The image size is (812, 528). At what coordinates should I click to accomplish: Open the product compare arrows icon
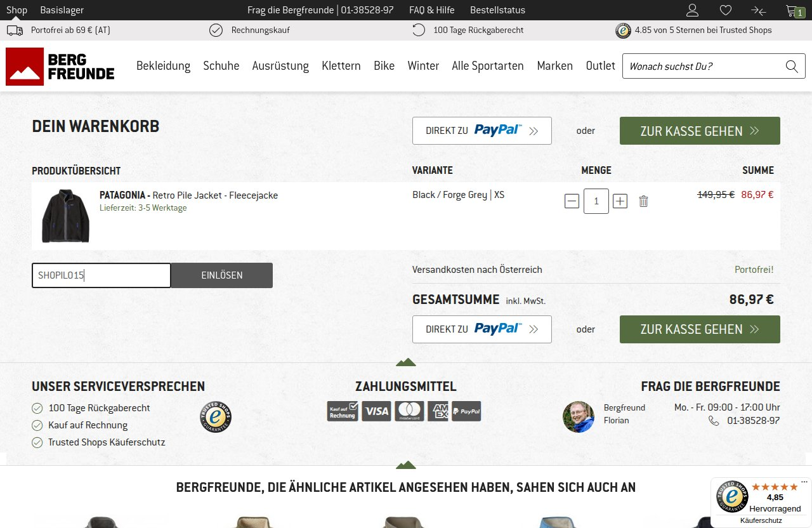pyautogui.click(x=759, y=10)
